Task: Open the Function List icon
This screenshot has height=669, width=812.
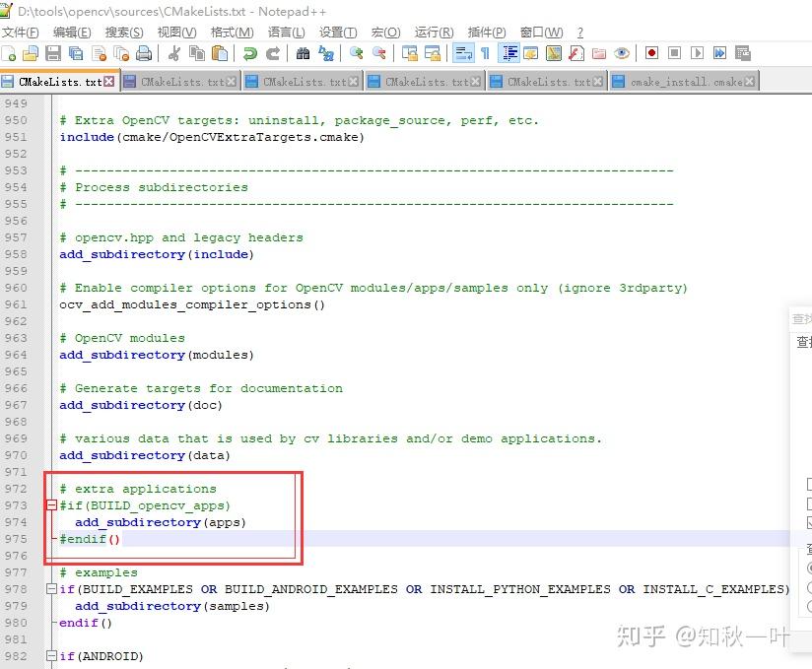Action: tap(575, 53)
